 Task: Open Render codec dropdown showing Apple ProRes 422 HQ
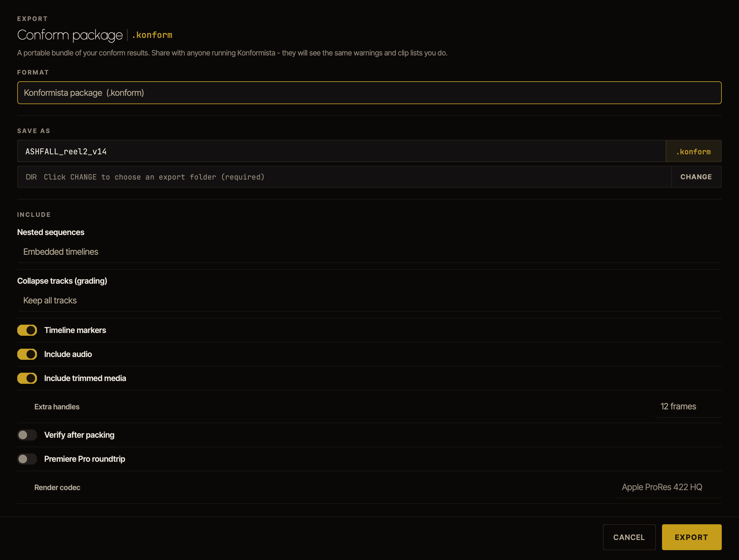tap(668, 487)
